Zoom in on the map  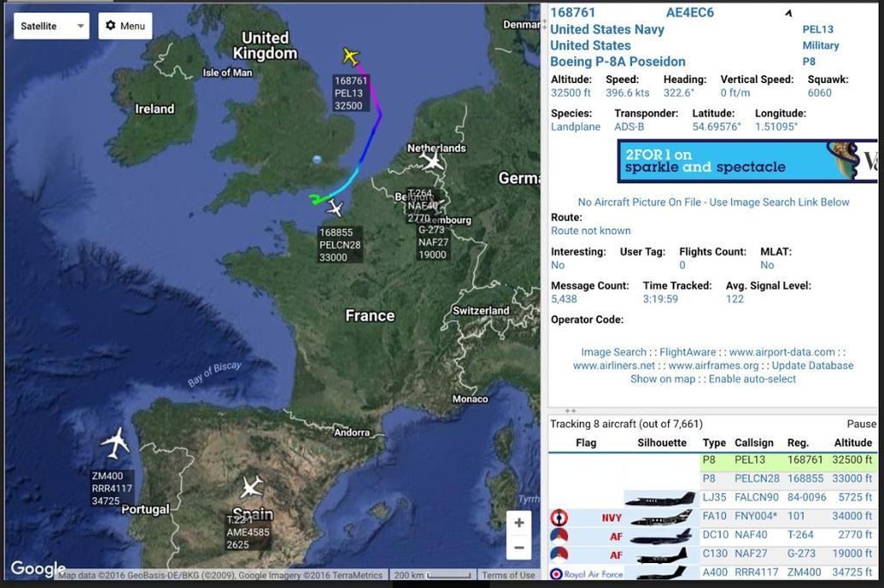point(519,522)
